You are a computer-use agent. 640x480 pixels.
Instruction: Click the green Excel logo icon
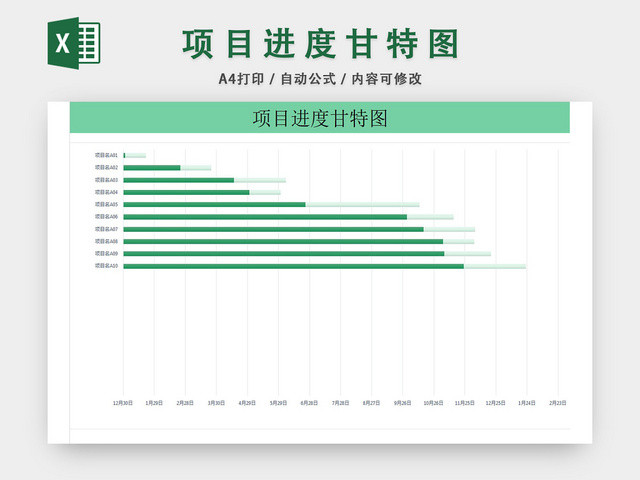[74, 43]
